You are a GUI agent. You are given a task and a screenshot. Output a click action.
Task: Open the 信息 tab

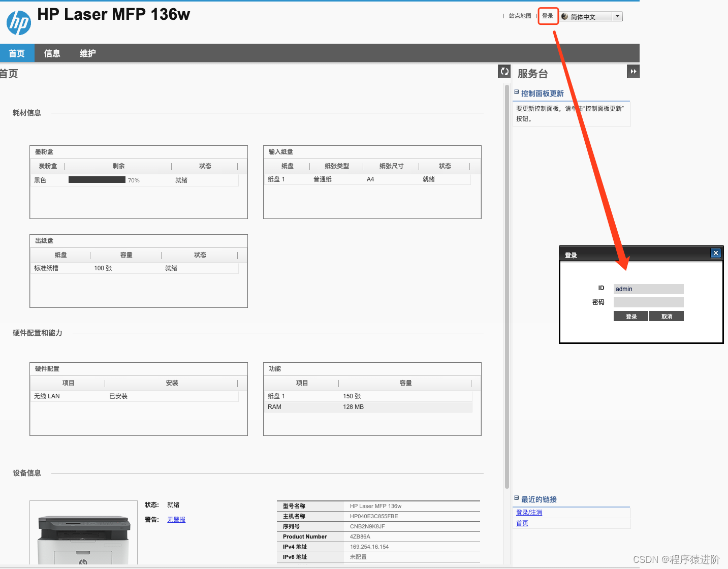point(52,53)
